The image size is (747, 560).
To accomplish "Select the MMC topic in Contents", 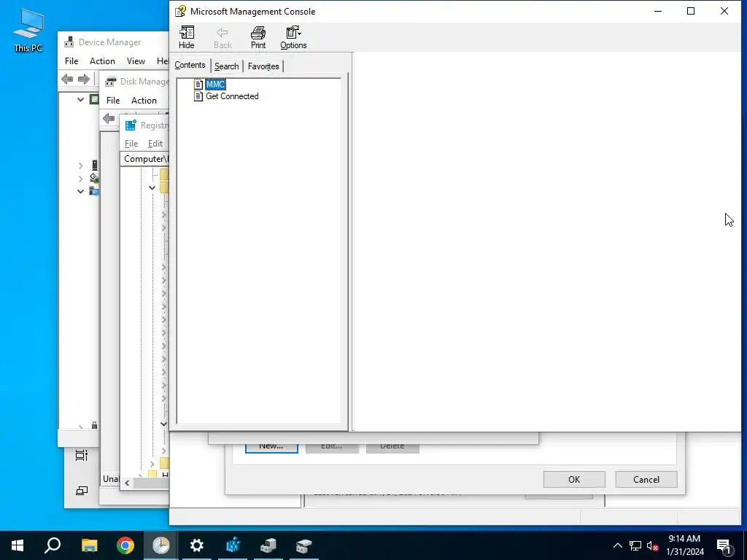I will (x=215, y=85).
